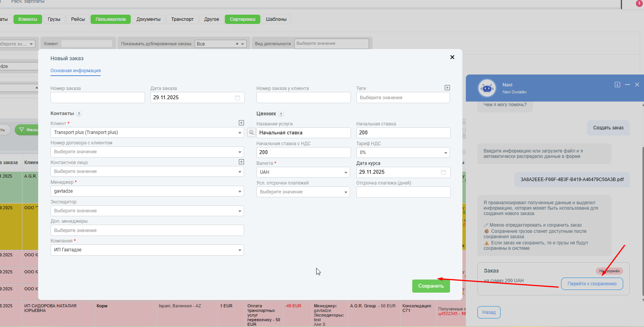This screenshot has width=644, height=327.
Task: Toggle the green Клиенты filter button
Action: tap(28, 19)
